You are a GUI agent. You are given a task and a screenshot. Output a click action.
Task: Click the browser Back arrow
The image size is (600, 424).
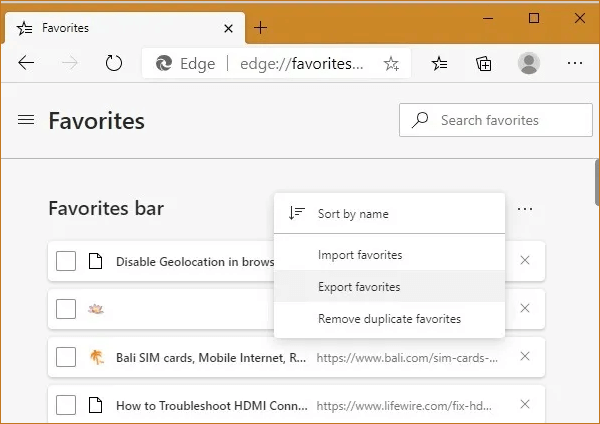pos(26,63)
